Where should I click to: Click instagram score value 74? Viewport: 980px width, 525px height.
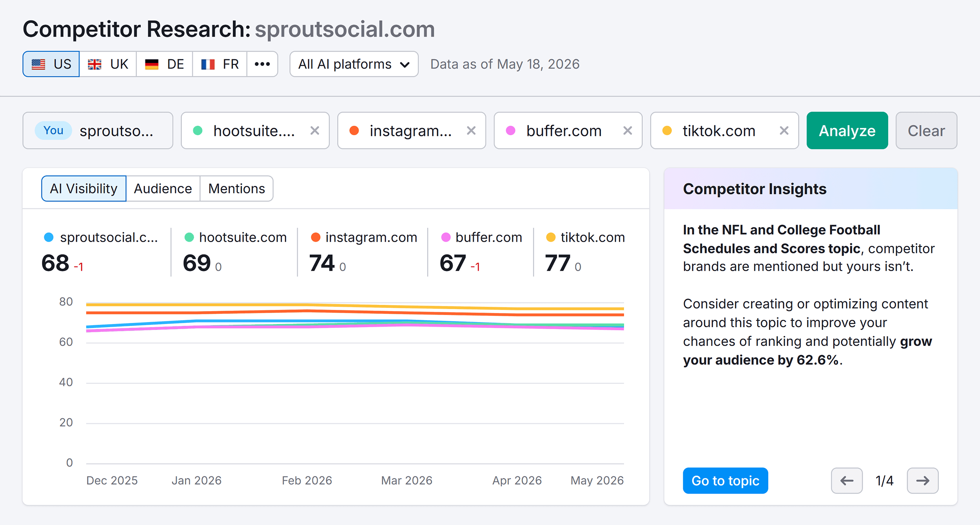[x=322, y=263]
